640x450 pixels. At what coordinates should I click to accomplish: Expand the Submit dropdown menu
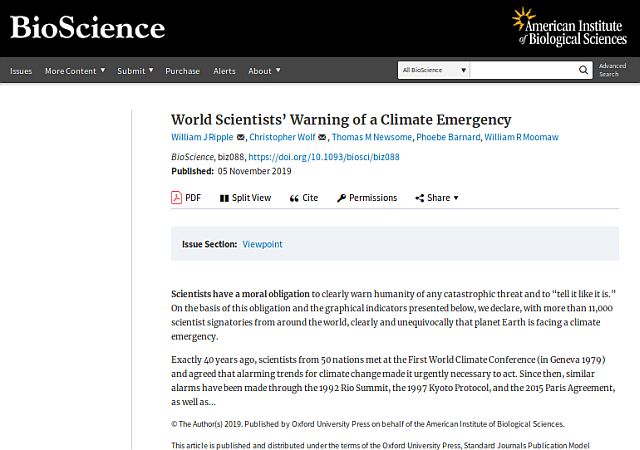pyautogui.click(x=135, y=71)
